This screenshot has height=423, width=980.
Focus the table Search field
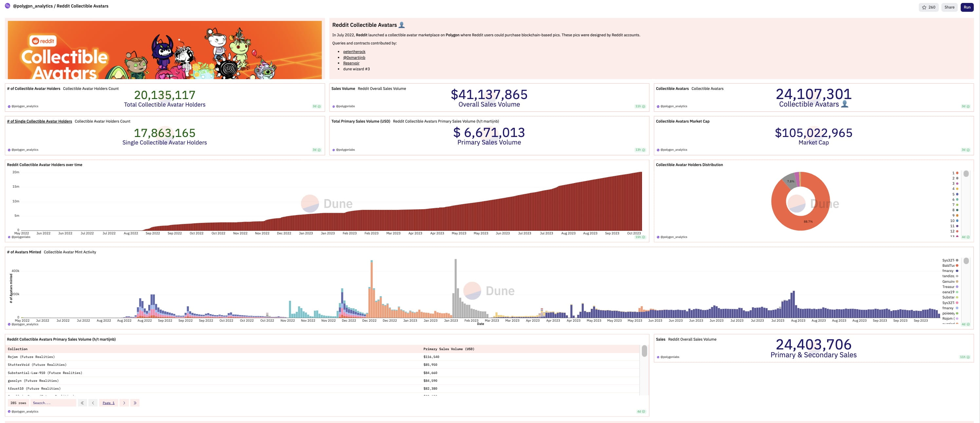(x=53, y=403)
